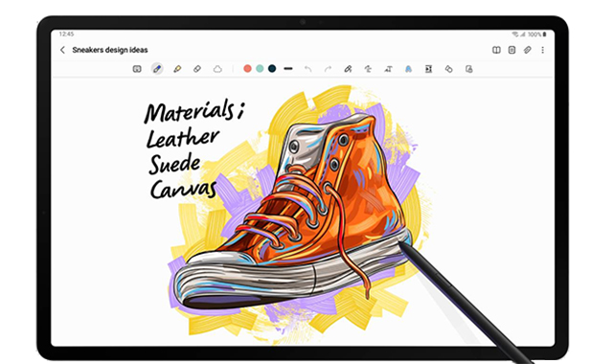The image size is (613, 364).
Task: Pick the coral red pen color
Action: tap(247, 69)
